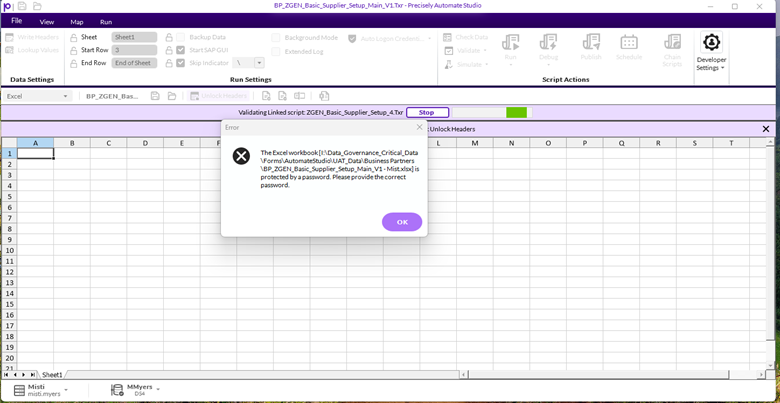Click the second document icon after Unlock Headers
This screenshot has height=403, width=780.
(282, 96)
